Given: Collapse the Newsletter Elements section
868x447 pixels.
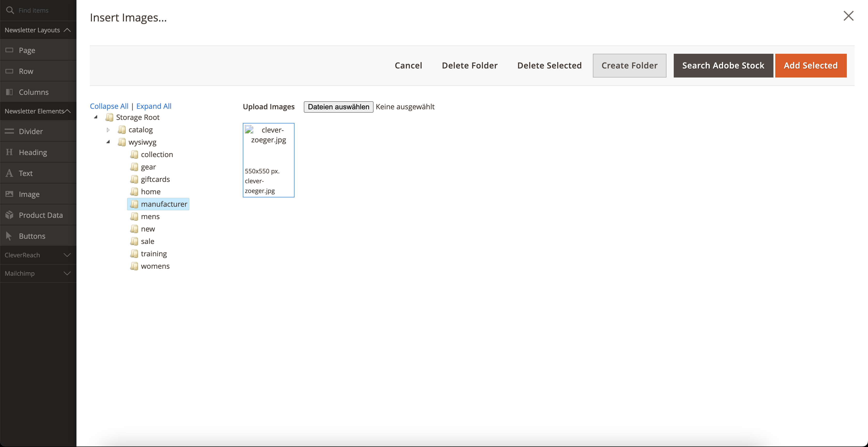Looking at the screenshot, I should click(67, 111).
